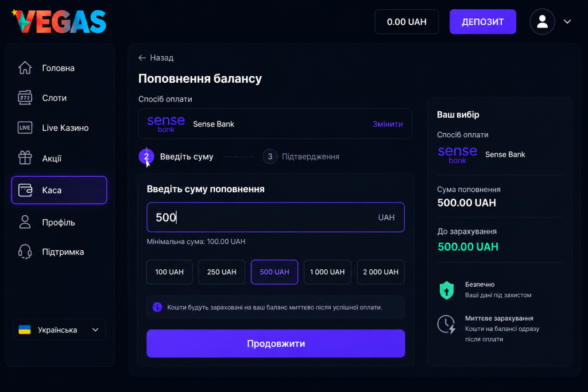Open Підтримка headset icon

coord(25,251)
